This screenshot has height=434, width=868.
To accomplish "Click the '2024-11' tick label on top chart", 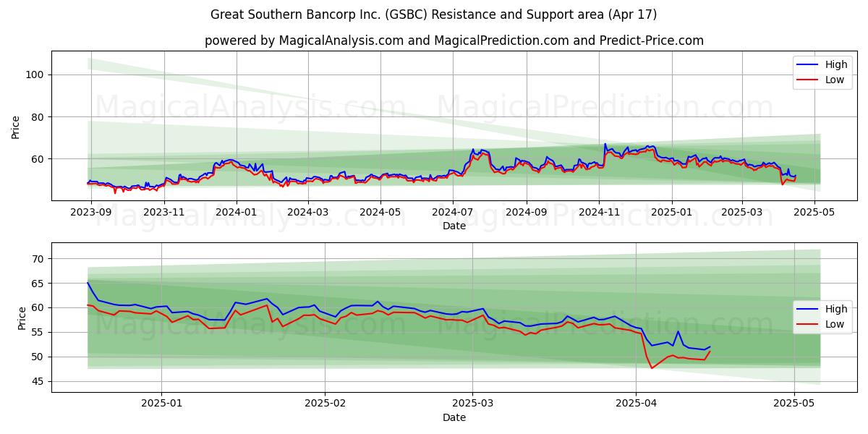I will [x=599, y=212].
